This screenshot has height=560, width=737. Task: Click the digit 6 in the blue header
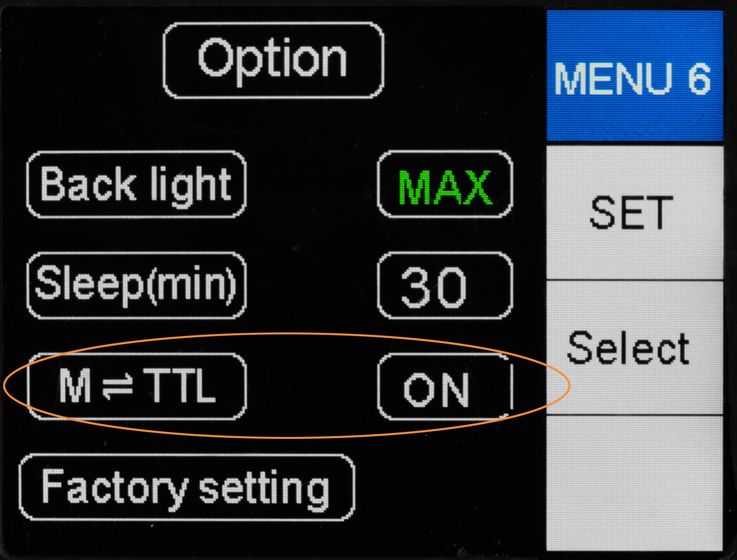699,79
